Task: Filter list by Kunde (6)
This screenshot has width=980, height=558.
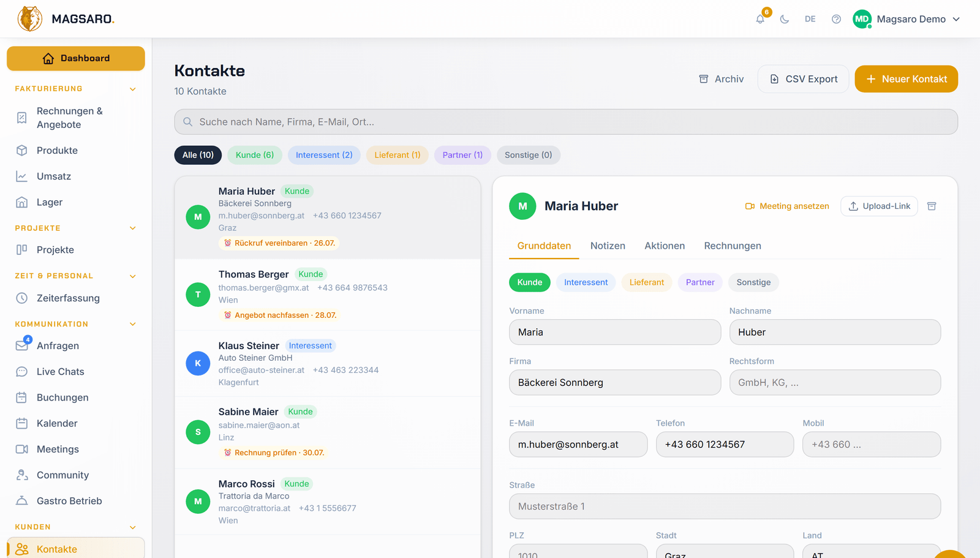Action: point(255,155)
